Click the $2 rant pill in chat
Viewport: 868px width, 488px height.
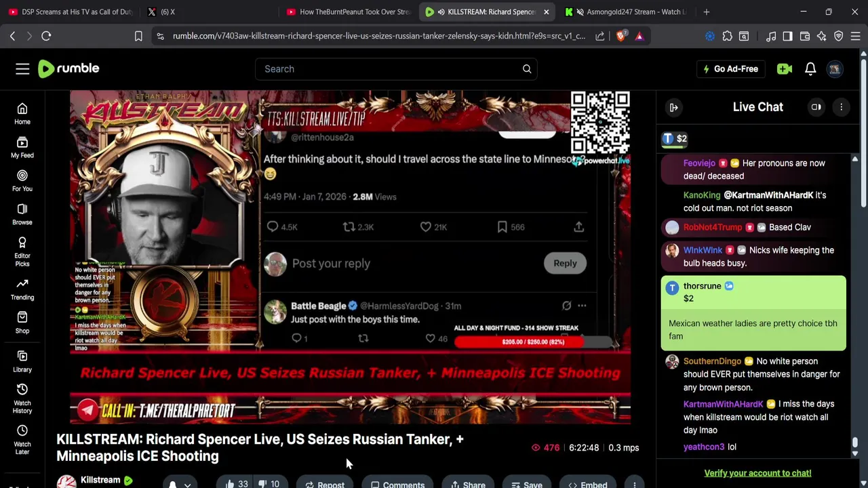[x=675, y=139]
